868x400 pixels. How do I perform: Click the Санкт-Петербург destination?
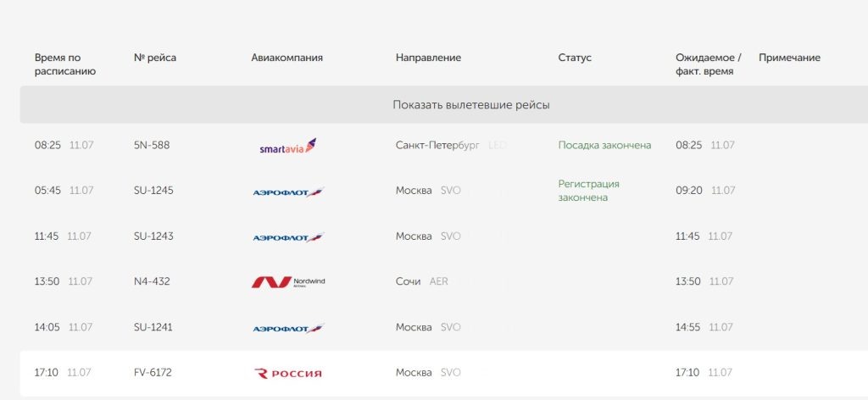point(437,145)
